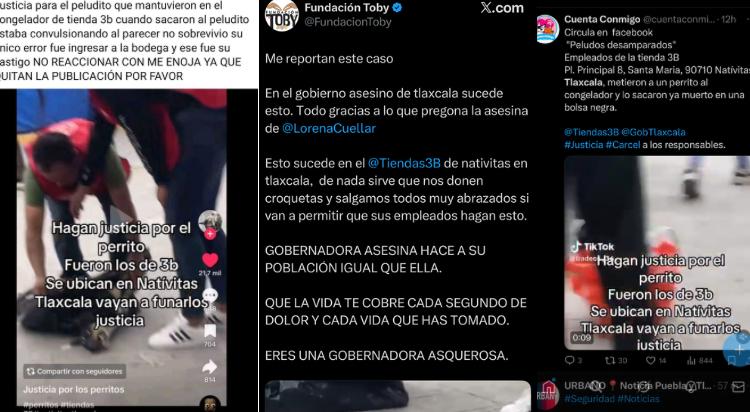
Task: Open the @GobTlaxcala mention link
Action: pyautogui.click(x=653, y=132)
